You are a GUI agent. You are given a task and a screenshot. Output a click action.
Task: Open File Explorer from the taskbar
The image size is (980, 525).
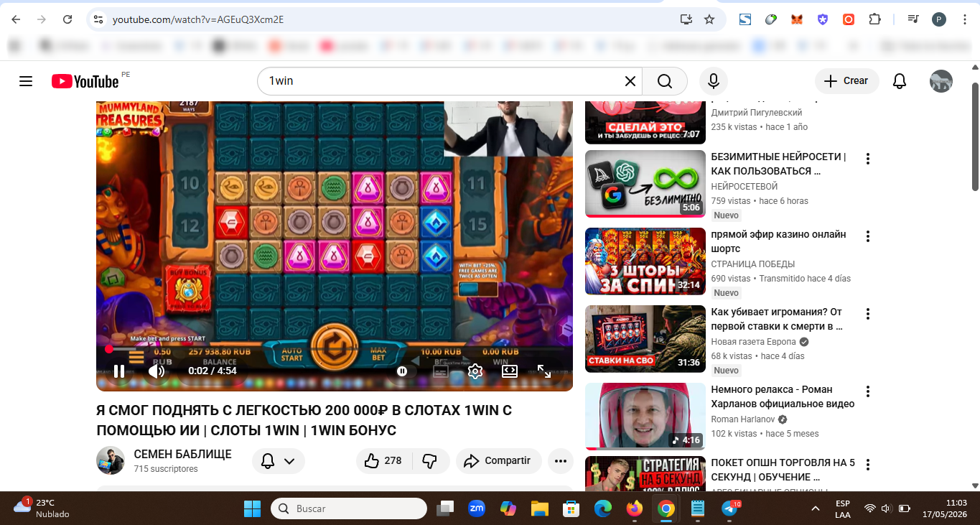coord(540,508)
